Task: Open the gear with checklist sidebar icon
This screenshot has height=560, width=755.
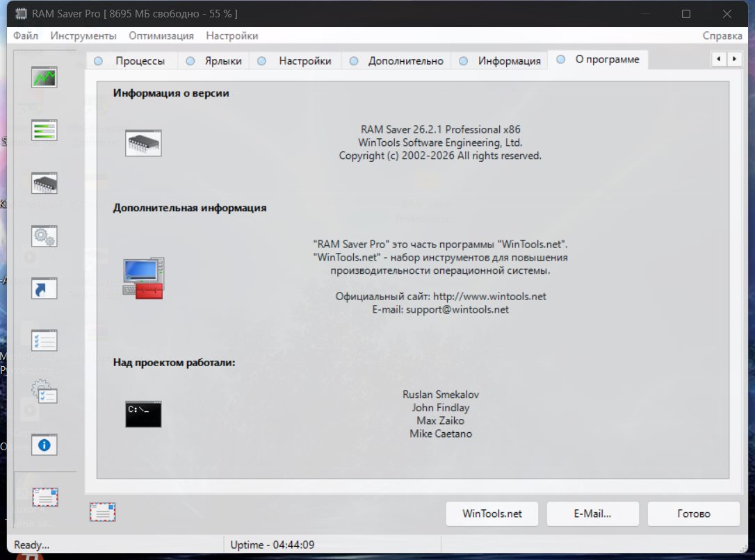Action: click(x=44, y=392)
